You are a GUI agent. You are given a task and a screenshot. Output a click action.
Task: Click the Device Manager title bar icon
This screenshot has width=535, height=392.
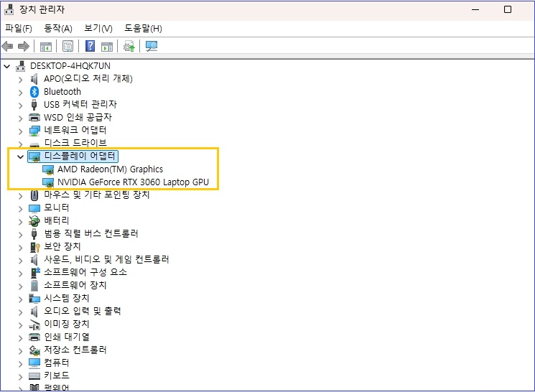click(9, 9)
